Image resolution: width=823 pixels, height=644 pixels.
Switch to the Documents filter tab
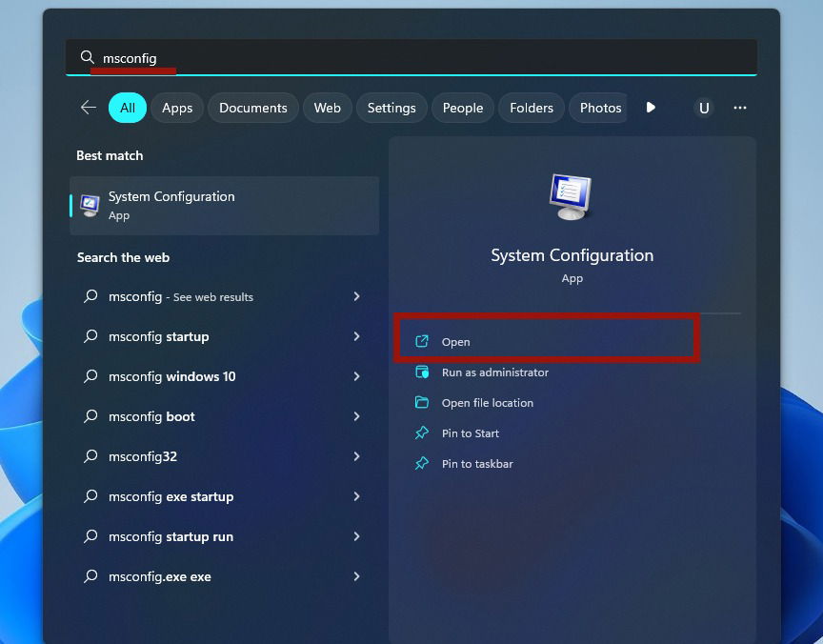point(253,108)
